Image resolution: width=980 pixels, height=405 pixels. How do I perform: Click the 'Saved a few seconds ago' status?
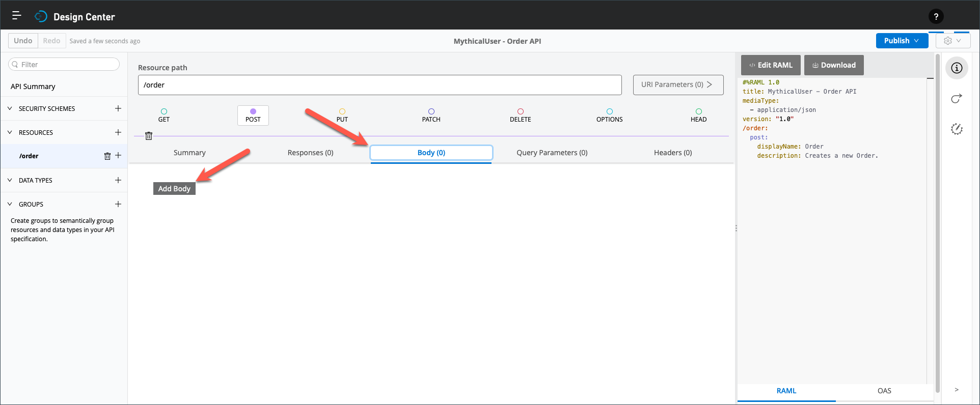105,41
